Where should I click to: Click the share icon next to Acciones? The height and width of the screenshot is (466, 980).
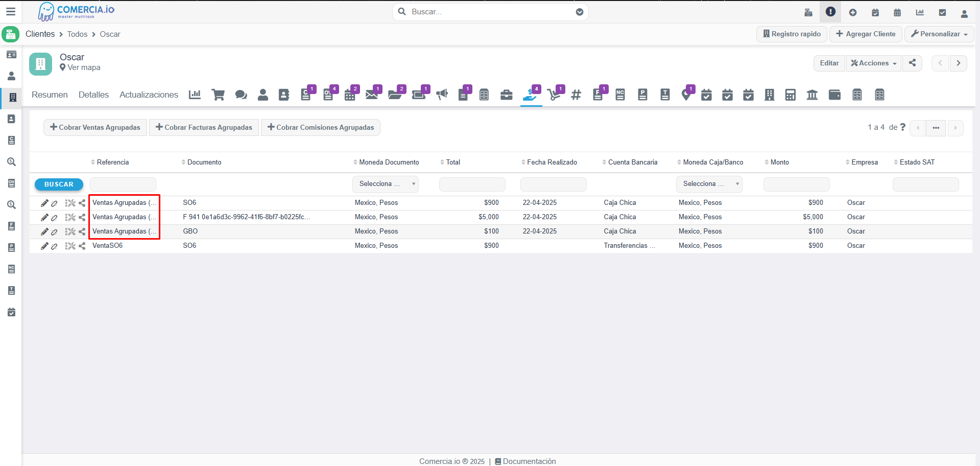(x=912, y=63)
